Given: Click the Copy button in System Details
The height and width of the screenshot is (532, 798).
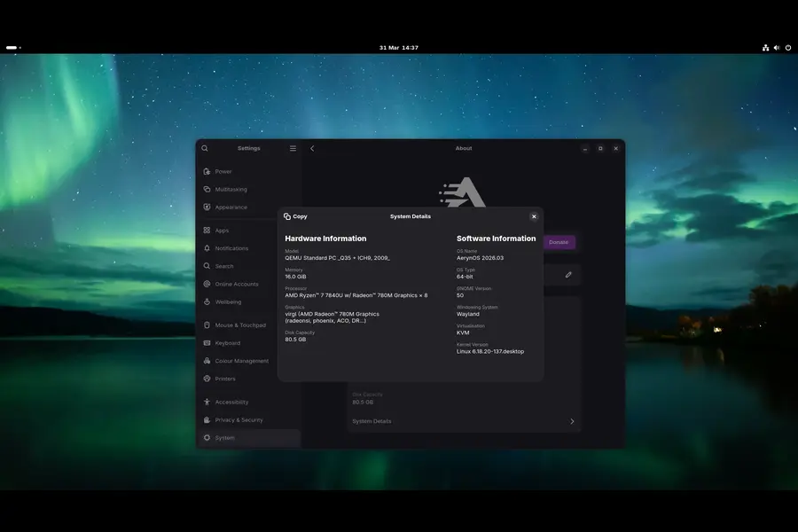Looking at the screenshot, I should (x=296, y=216).
